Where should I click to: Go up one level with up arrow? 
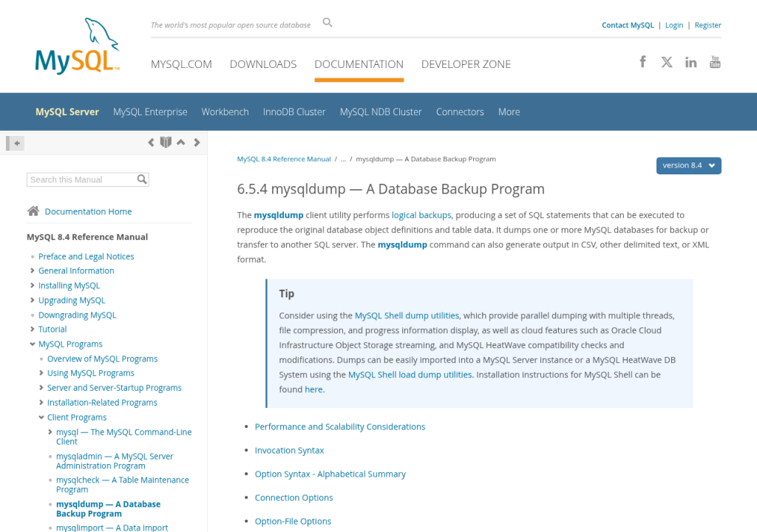(x=181, y=142)
